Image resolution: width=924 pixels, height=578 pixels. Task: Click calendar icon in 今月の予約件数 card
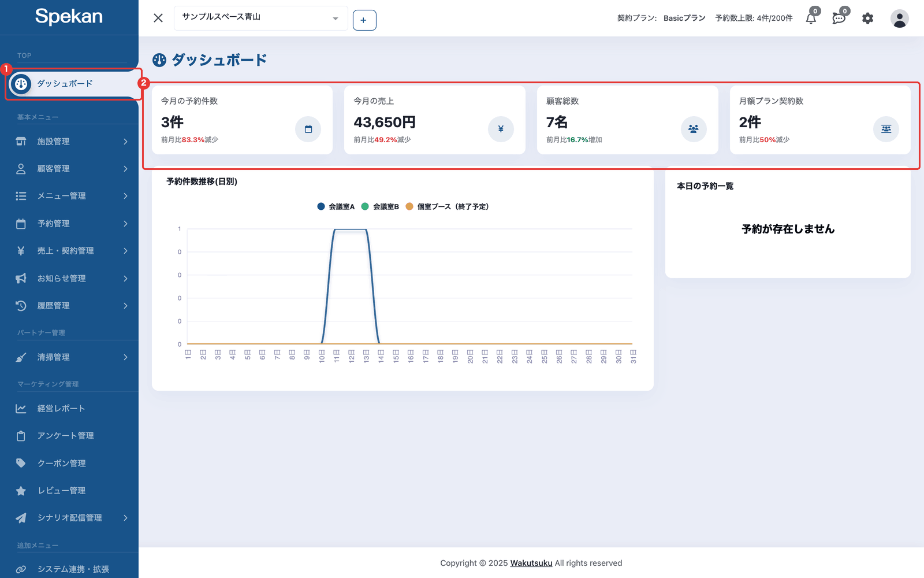pyautogui.click(x=308, y=129)
